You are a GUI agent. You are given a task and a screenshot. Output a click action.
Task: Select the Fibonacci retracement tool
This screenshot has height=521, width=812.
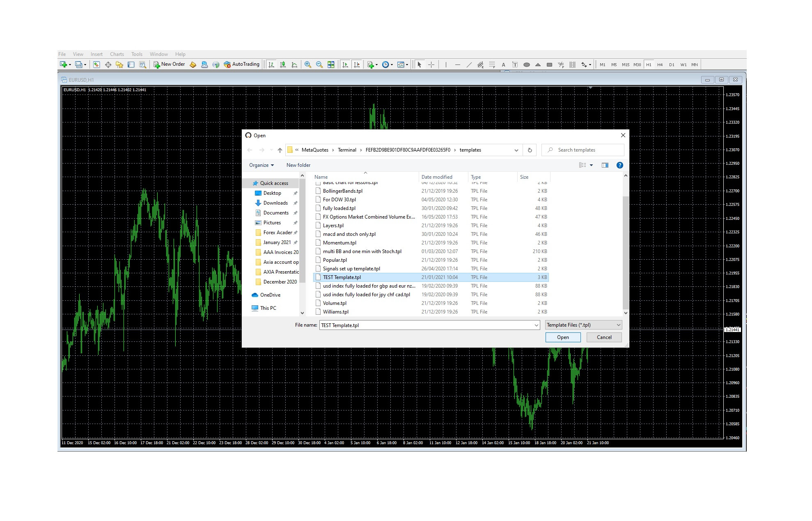[492, 65]
